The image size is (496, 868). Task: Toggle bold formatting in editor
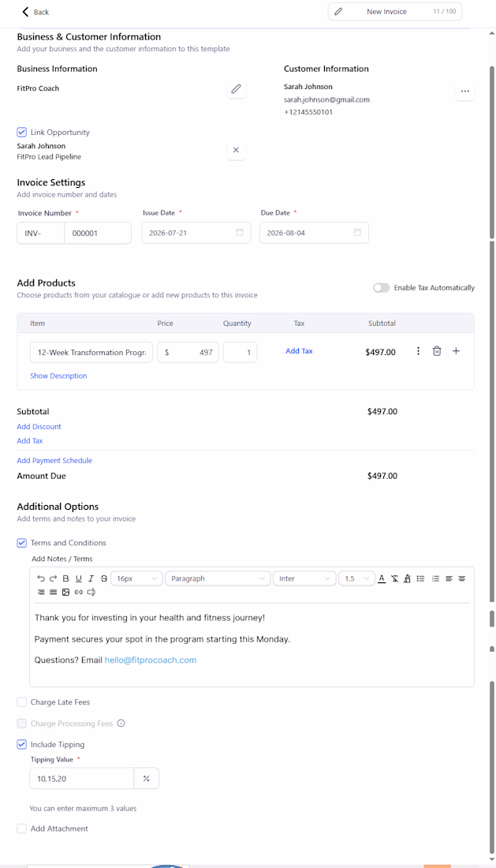coord(65,578)
